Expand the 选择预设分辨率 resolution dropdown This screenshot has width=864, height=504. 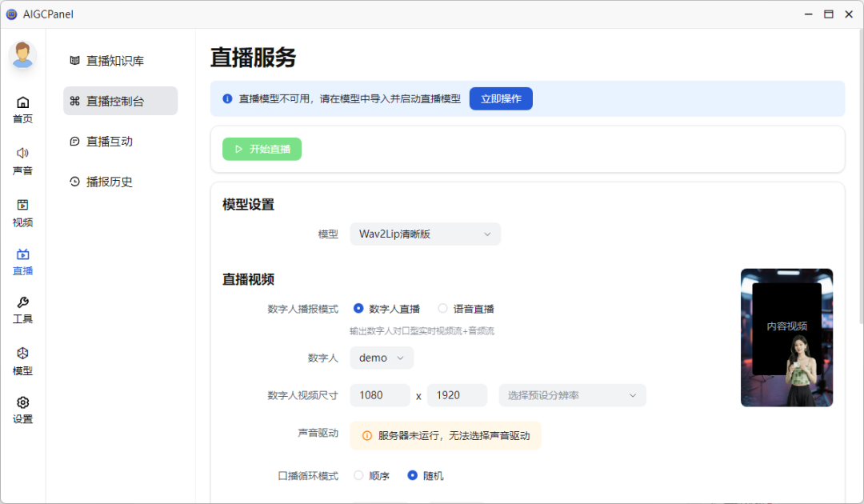572,395
